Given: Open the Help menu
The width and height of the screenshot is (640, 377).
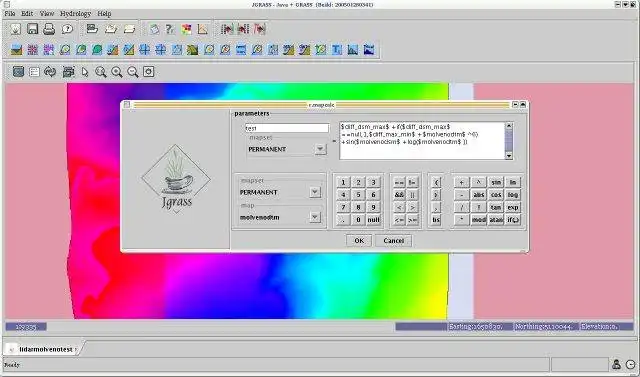Looking at the screenshot, I should [104, 13].
